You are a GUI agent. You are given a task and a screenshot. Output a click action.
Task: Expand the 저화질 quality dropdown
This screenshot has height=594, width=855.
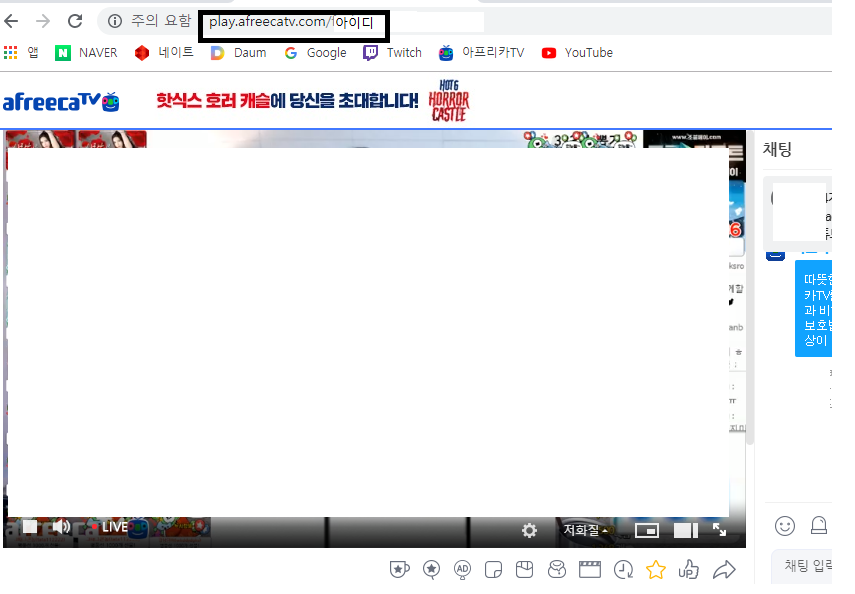click(586, 530)
